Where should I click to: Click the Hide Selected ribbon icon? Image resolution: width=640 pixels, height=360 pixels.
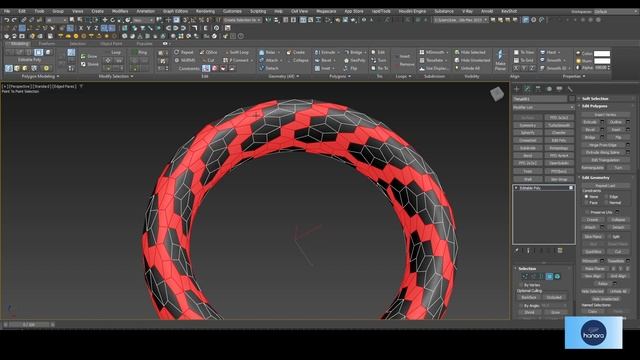point(457,52)
